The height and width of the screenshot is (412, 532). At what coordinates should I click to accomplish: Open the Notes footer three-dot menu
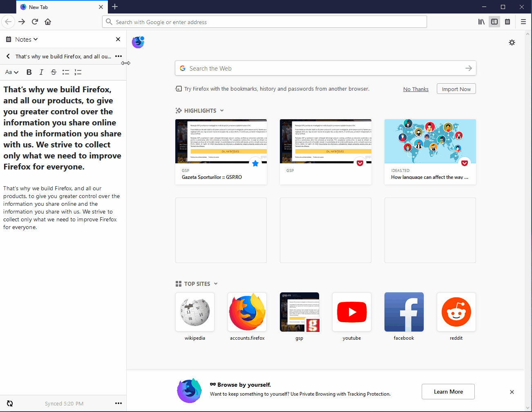click(x=118, y=403)
